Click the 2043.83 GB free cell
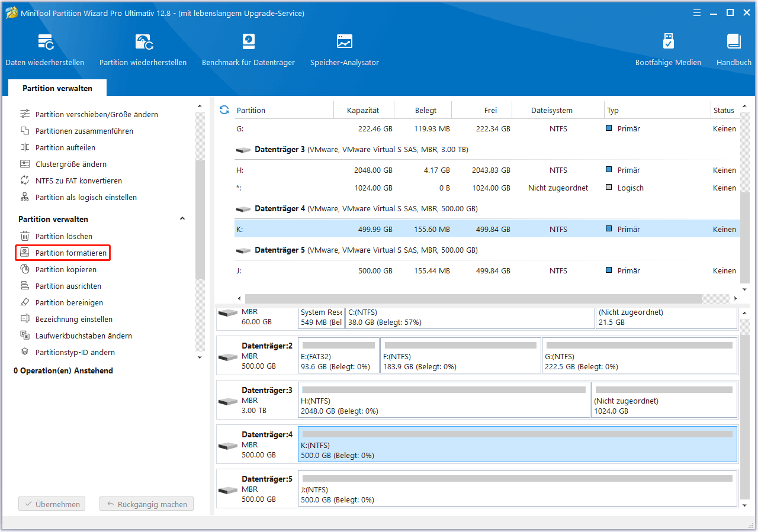Viewport: 758px width, 532px height. point(491,170)
